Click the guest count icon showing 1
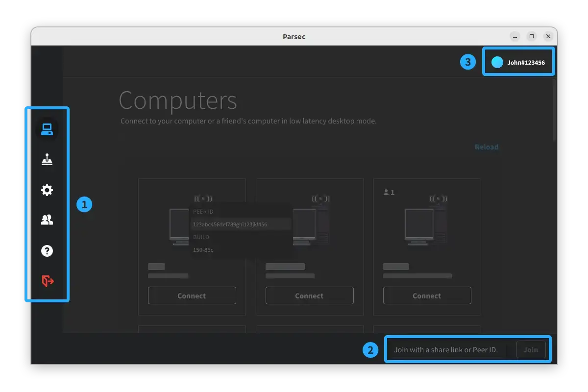The image size is (588, 392). pyautogui.click(x=389, y=193)
